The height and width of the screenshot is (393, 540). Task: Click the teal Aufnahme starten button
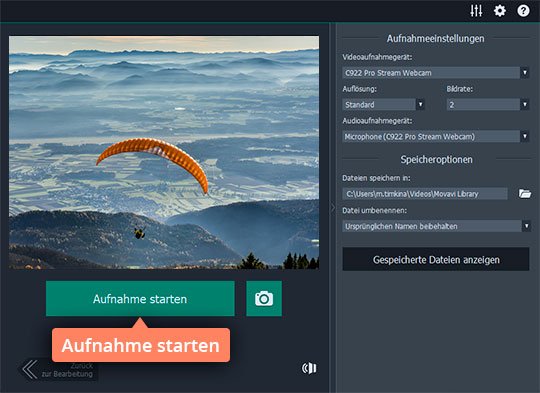click(140, 299)
